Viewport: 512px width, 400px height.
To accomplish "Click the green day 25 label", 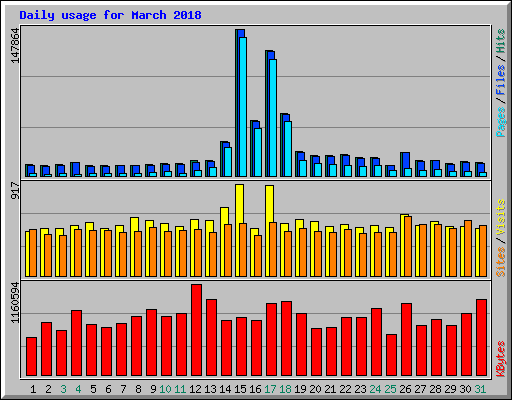I will tap(390, 389).
